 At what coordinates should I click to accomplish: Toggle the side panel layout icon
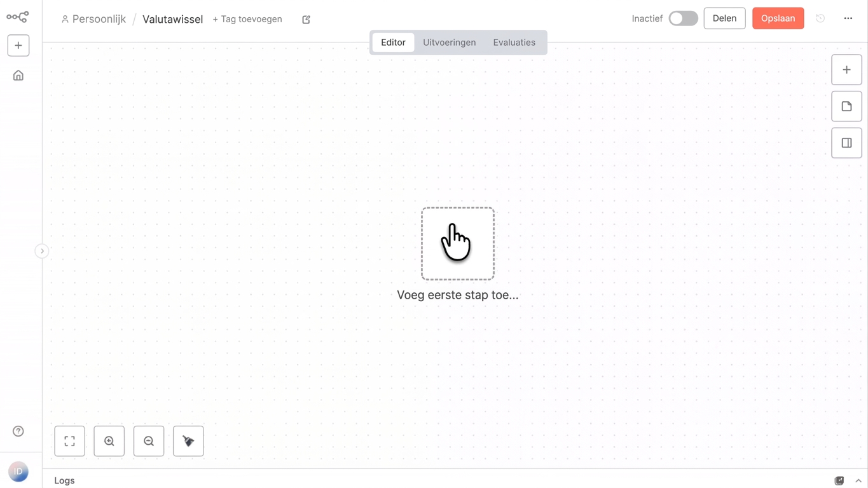coord(846,143)
